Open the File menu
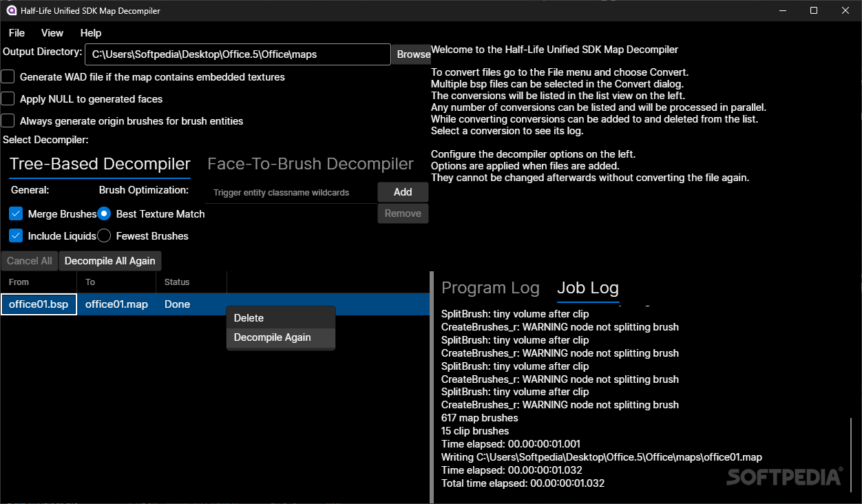Image resolution: width=862 pixels, height=504 pixels. point(17,33)
